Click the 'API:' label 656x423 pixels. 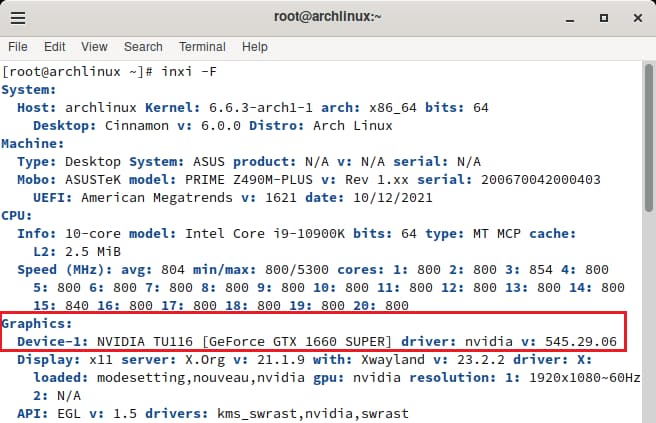pos(33,413)
